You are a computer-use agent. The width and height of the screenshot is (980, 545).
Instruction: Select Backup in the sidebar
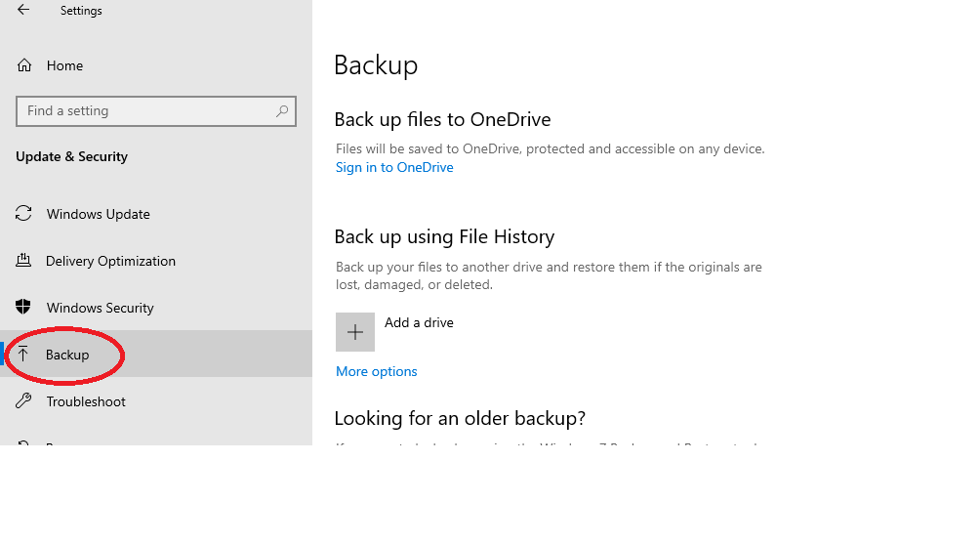tap(156, 355)
